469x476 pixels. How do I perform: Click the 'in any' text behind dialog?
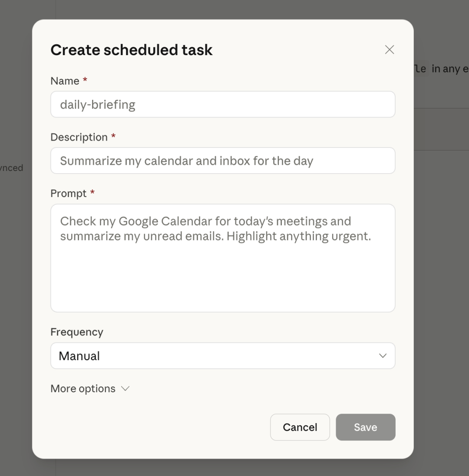[x=444, y=69]
